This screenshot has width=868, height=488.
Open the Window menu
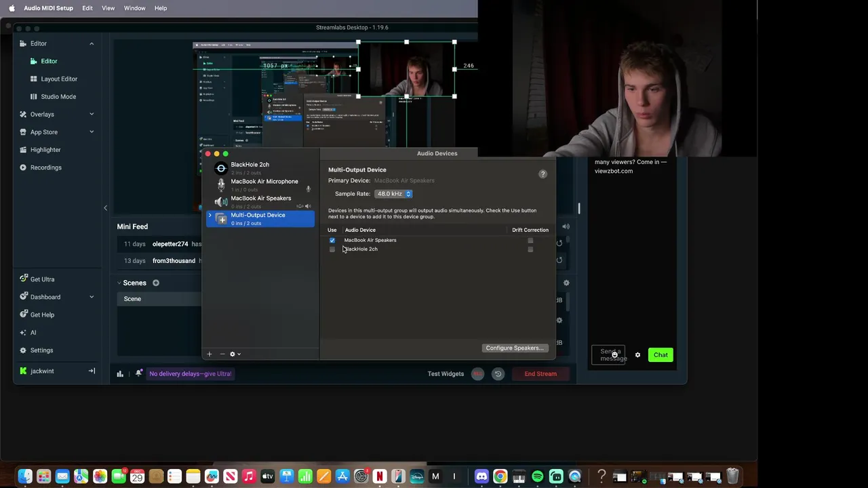134,8
